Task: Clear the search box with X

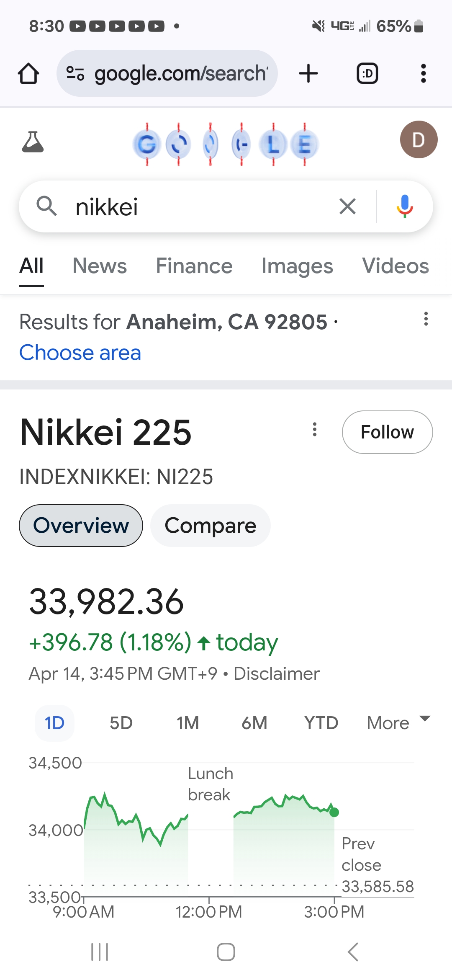Action: point(347,206)
